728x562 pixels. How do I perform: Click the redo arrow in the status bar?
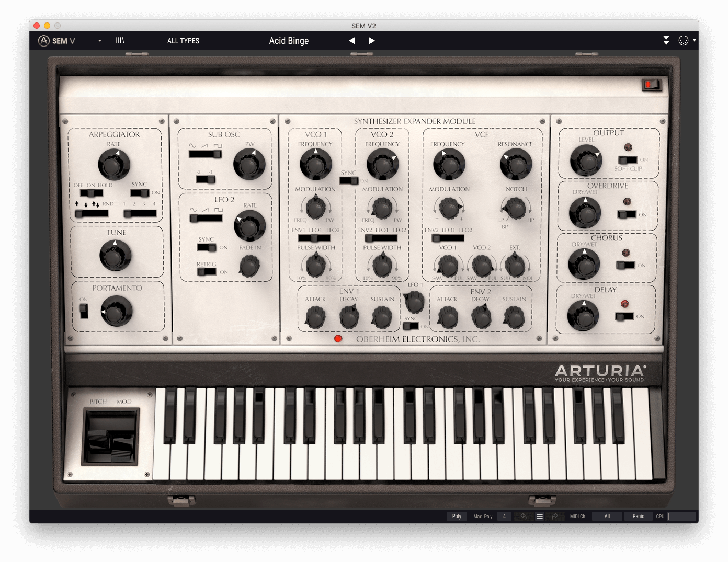pos(554,516)
